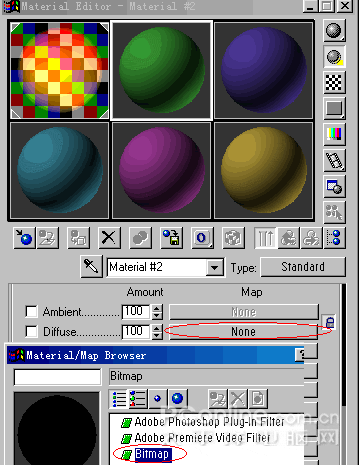Click the Ambient amount field showing 100
Image resolution: width=360 pixels, height=466 pixels.
coord(136,312)
